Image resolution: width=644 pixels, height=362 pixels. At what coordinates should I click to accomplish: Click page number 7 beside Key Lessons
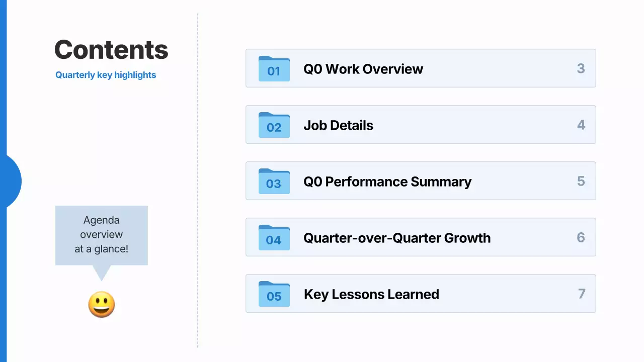click(582, 294)
